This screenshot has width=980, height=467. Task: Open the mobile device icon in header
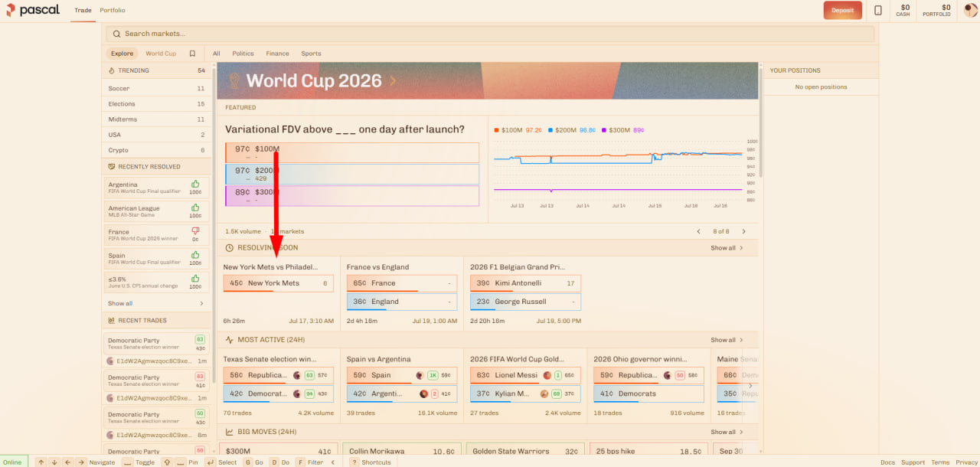click(877, 10)
